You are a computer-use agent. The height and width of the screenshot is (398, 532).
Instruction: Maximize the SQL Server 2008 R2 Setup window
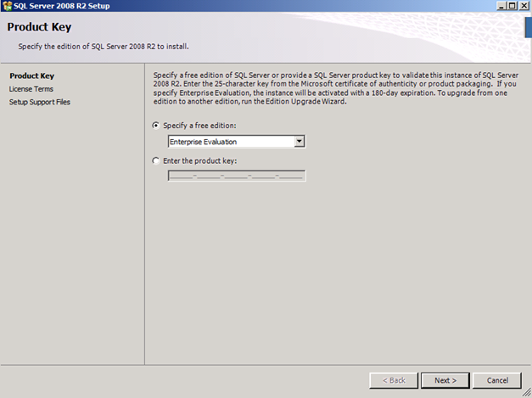pyautogui.click(x=512, y=5)
